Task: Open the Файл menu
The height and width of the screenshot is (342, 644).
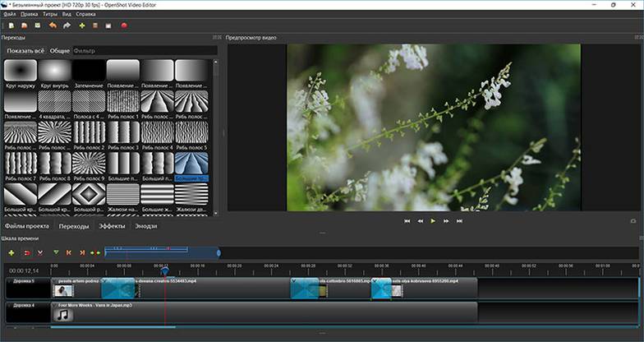Action: click(x=10, y=14)
